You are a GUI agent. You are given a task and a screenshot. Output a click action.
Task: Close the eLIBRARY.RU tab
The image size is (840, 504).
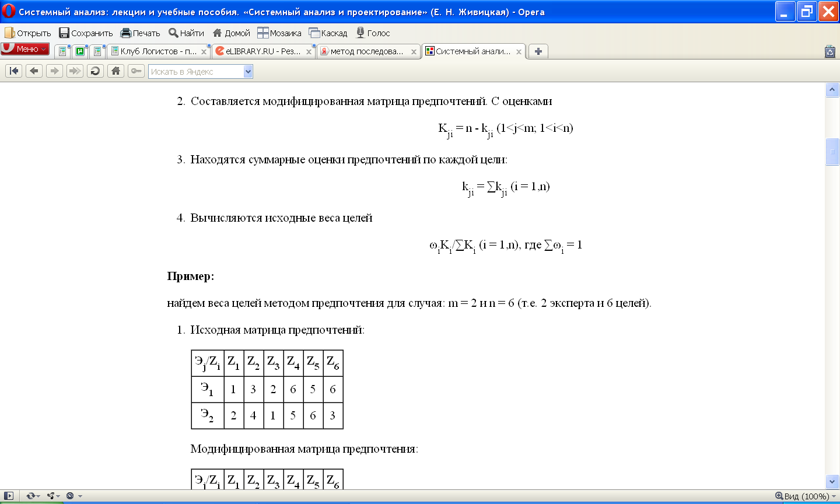pos(309,52)
